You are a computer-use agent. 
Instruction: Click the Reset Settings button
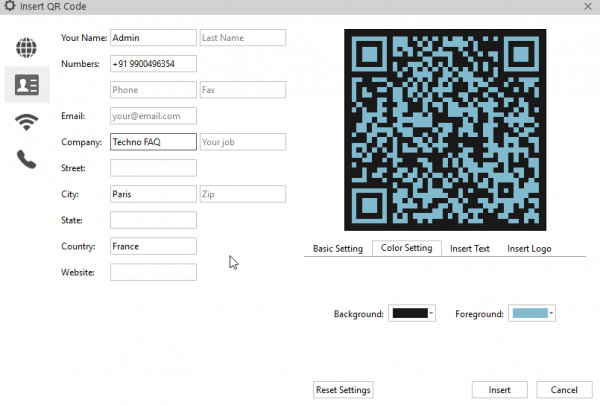pos(343,390)
